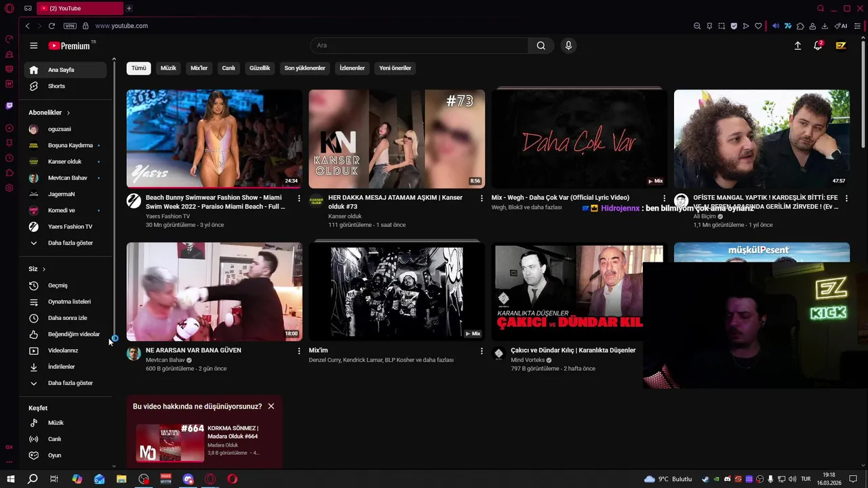This screenshot has width=868, height=488.
Task: Select the Müzik filter chip
Action: tap(168, 68)
